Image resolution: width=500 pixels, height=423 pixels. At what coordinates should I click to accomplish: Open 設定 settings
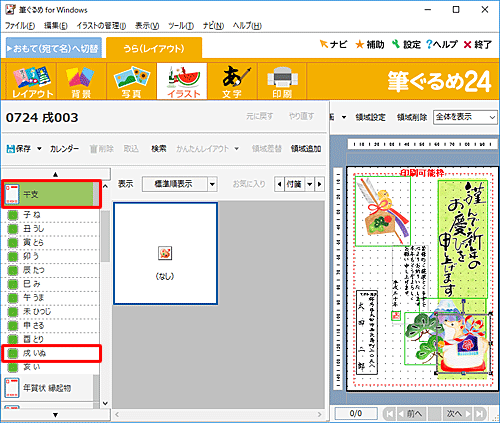pyautogui.click(x=406, y=44)
